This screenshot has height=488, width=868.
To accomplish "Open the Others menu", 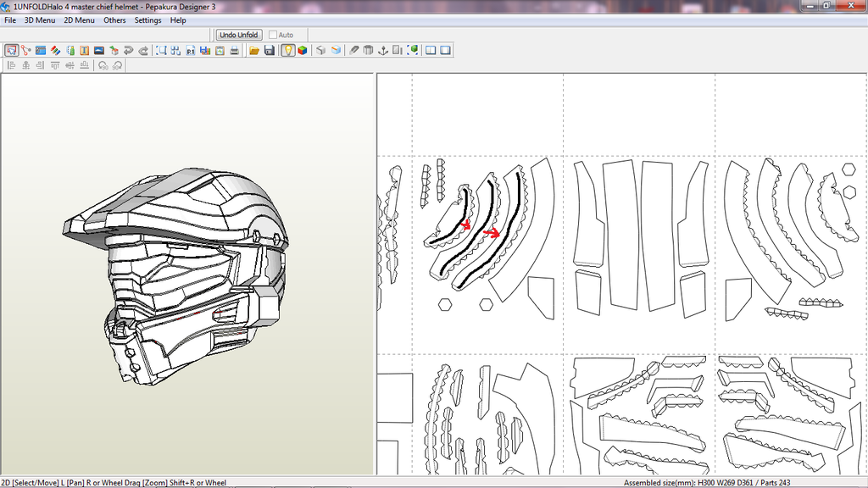I will 114,20.
